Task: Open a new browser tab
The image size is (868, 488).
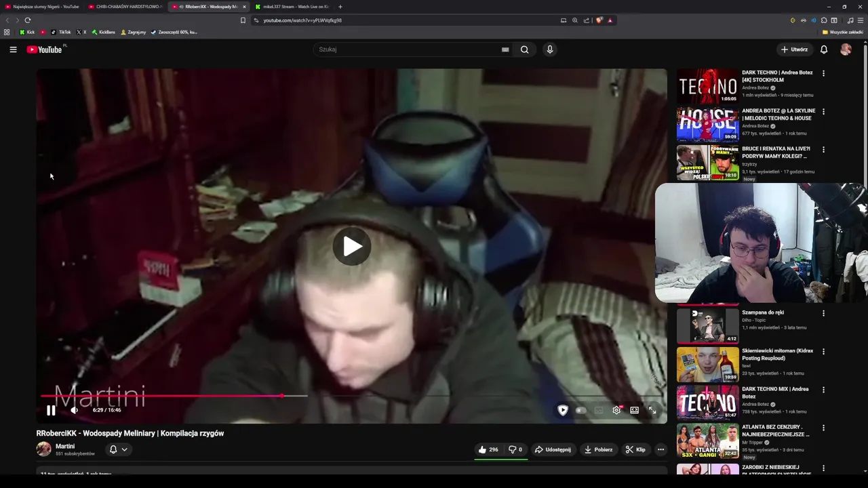Action: (340, 7)
